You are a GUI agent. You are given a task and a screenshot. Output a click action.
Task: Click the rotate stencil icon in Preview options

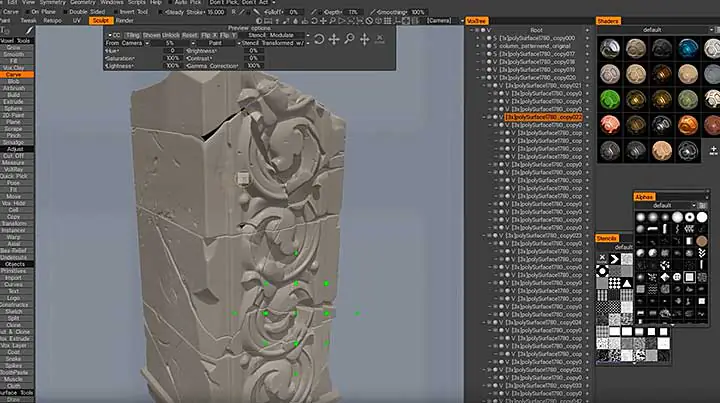319,39
